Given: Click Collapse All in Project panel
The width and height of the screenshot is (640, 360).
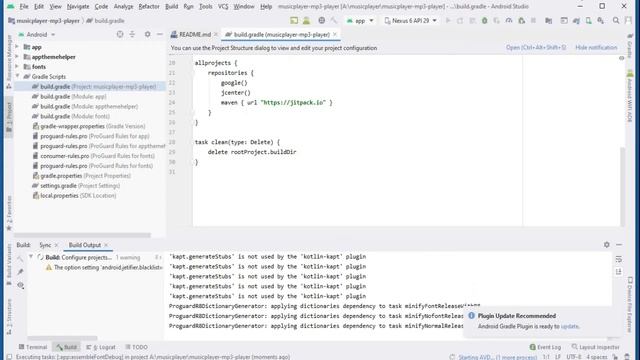Looking at the screenshot, I should (x=132, y=35).
